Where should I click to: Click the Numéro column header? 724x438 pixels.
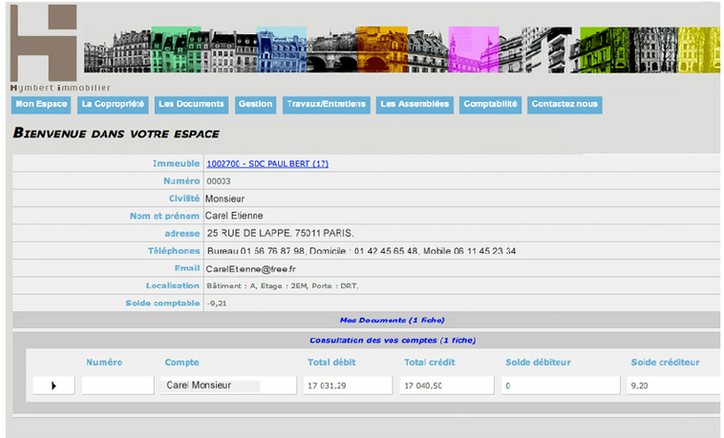(104, 362)
